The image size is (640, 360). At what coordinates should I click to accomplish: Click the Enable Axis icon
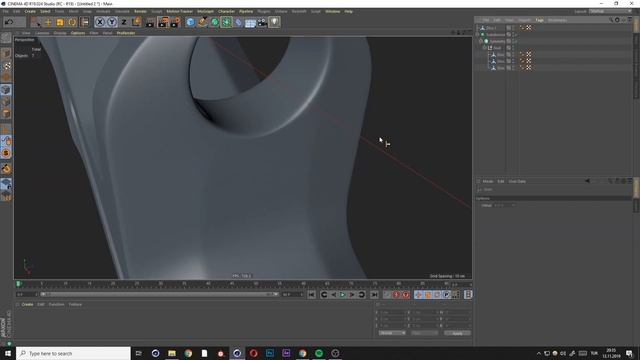(6, 130)
